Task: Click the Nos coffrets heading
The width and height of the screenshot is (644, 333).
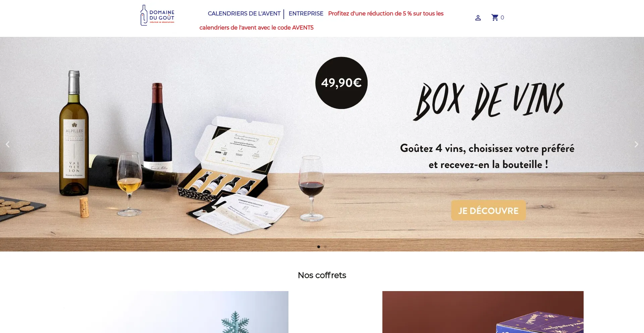Action: pos(322,275)
